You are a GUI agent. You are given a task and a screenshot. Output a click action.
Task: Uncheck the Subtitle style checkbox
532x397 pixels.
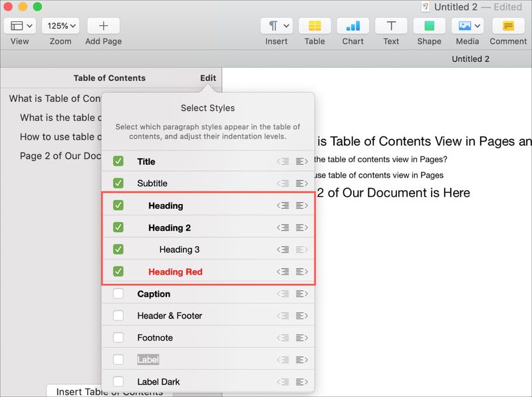[x=118, y=184]
